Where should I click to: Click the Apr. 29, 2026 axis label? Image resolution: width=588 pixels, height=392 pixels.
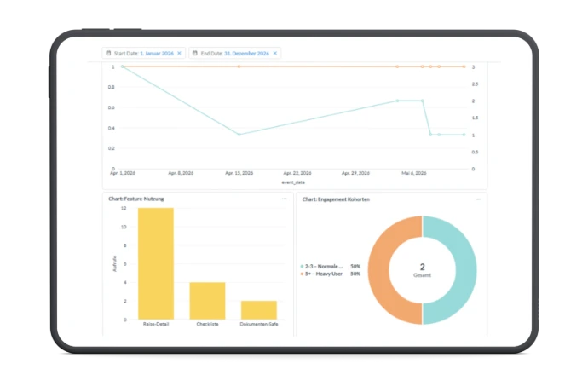coord(355,173)
